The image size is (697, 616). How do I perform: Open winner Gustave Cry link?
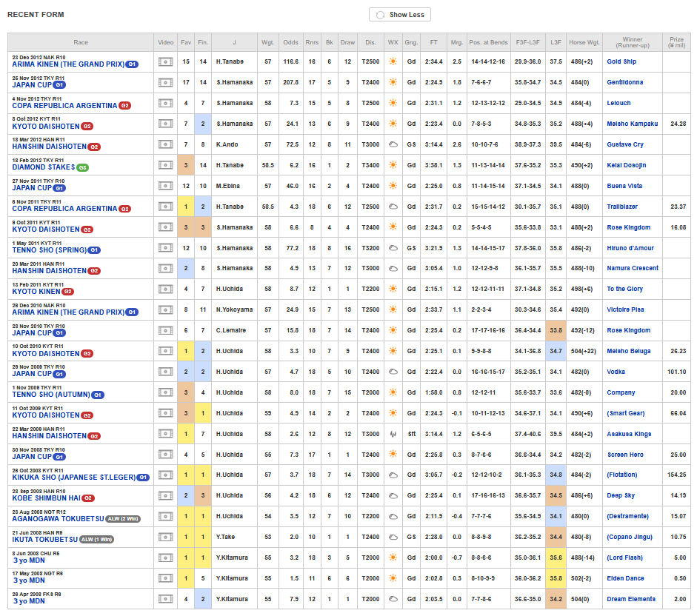click(x=625, y=144)
